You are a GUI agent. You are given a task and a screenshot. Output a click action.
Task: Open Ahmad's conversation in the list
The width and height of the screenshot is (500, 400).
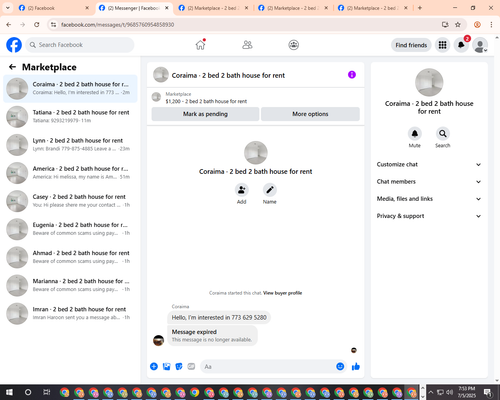(70, 257)
